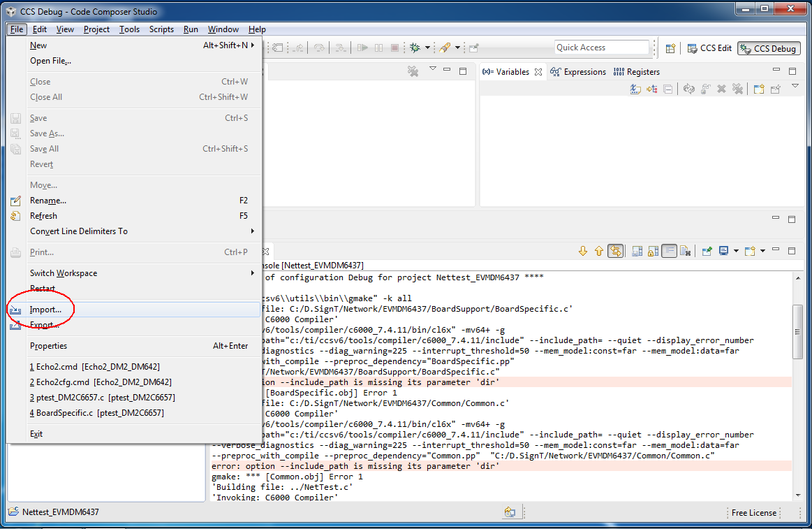
Task: Choose Open File... in File menu
Action: 133,61
